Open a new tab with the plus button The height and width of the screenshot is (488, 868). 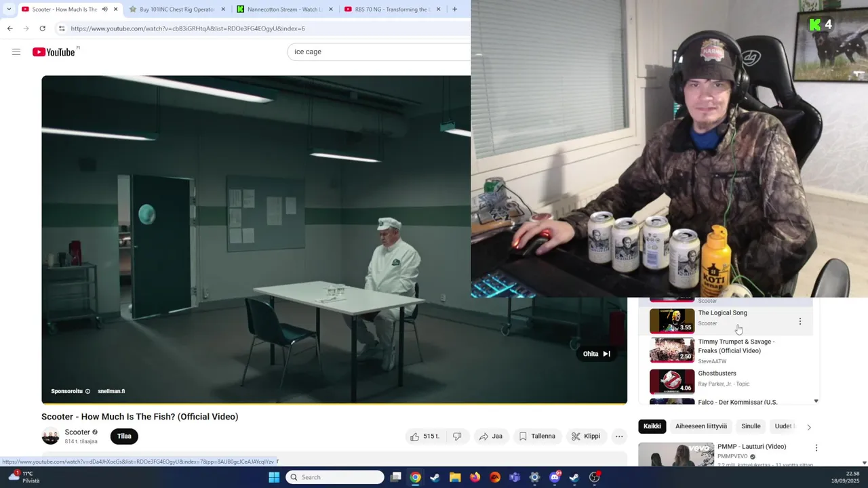[454, 9]
